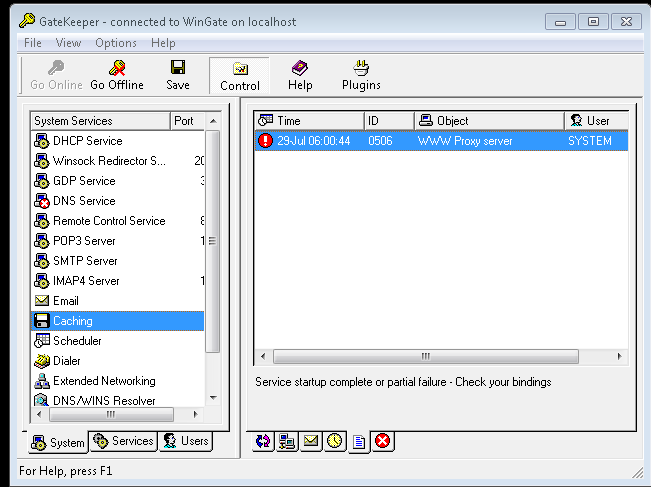Select the GDP Service entry

pos(117,181)
